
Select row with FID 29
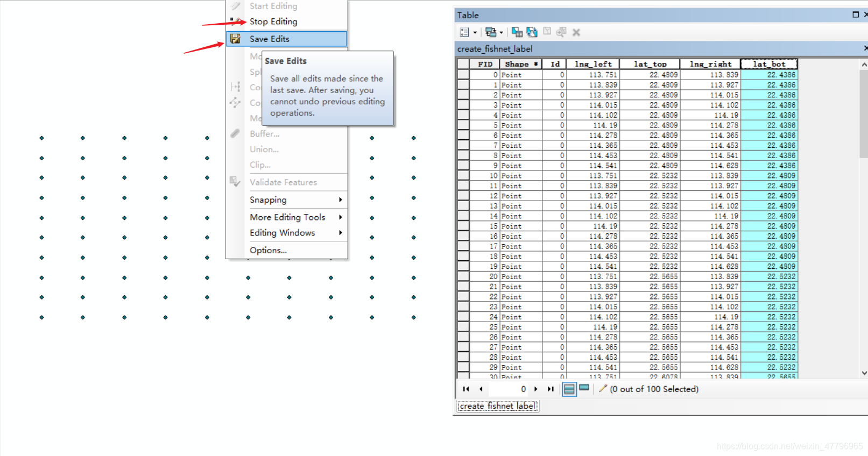[463, 367]
